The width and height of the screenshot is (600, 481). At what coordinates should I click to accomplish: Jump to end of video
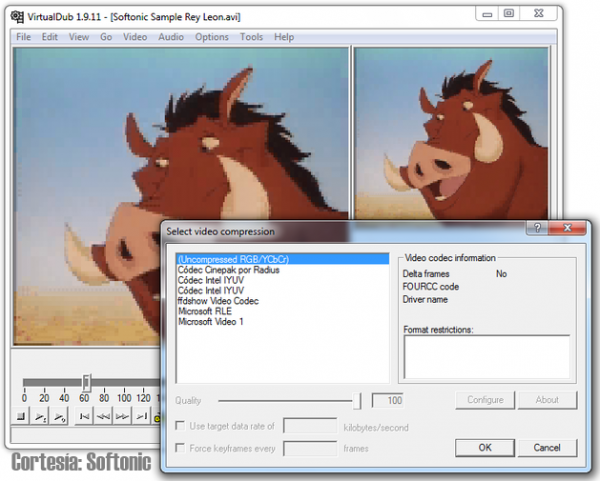[x=142, y=414]
